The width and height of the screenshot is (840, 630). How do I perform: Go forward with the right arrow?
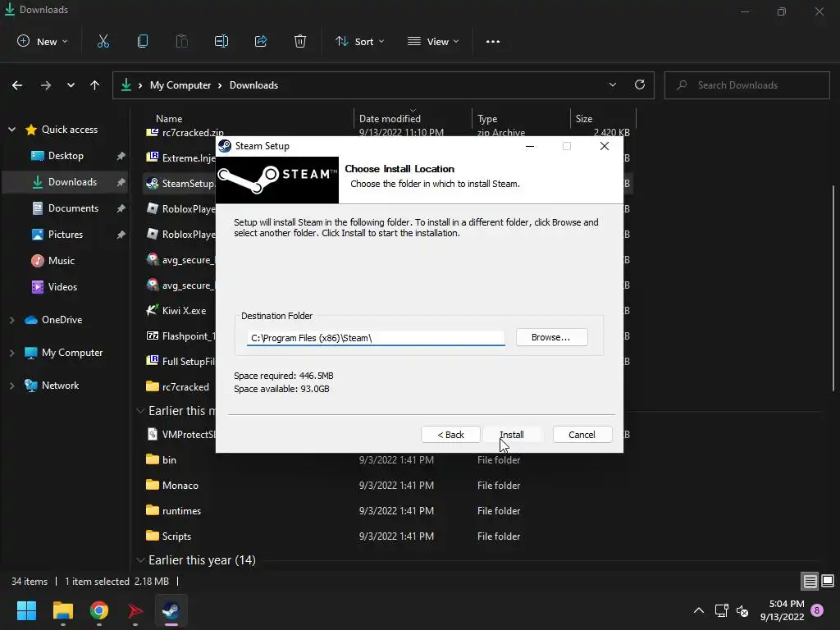(x=46, y=85)
